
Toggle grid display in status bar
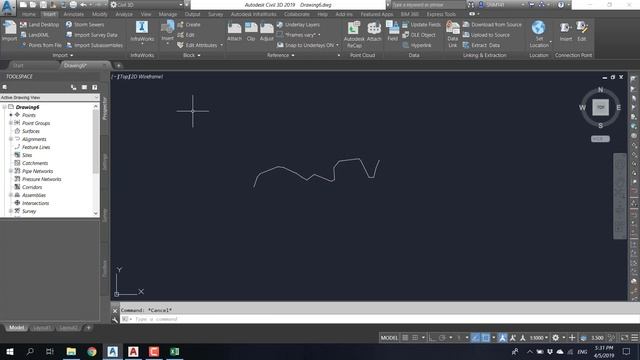point(405,338)
